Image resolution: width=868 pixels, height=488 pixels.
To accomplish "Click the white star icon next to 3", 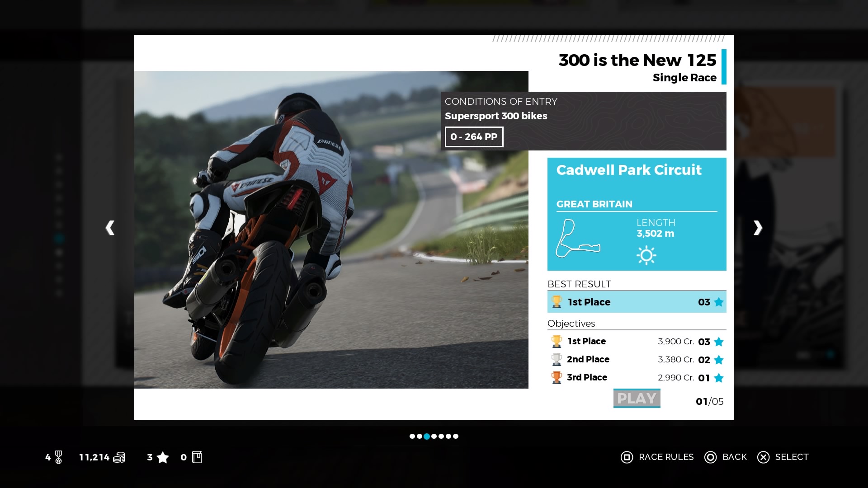I will 162,457.
